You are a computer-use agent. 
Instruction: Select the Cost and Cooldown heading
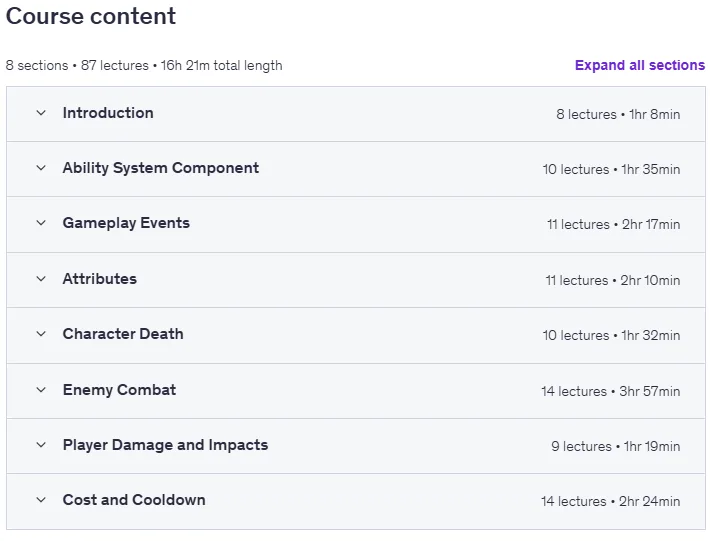point(134,500)
